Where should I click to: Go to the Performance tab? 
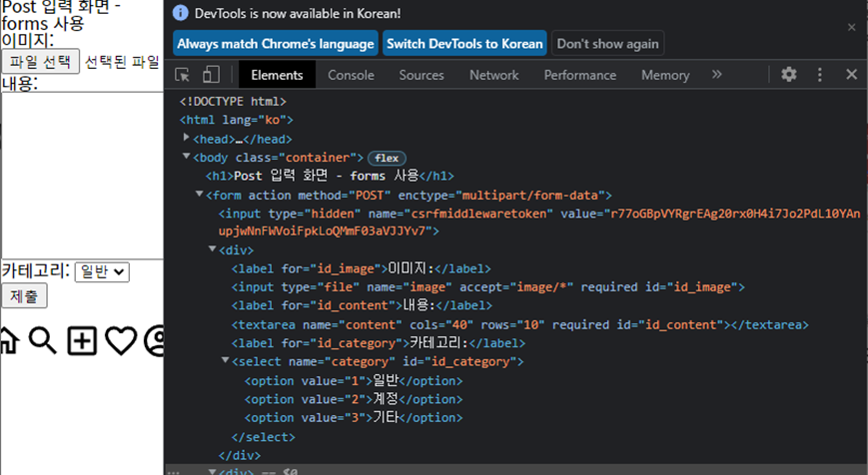[x=579, y=75]
